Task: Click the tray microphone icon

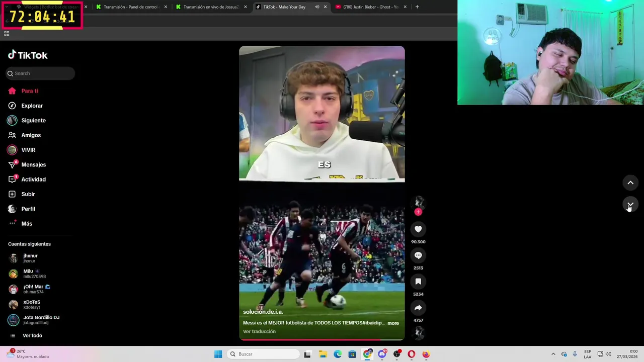Action: 575,354
